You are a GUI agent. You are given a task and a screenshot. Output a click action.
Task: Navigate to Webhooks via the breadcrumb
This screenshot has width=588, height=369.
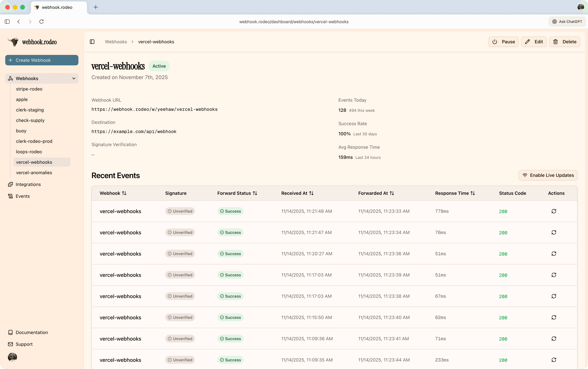click(x=116, y=42)
